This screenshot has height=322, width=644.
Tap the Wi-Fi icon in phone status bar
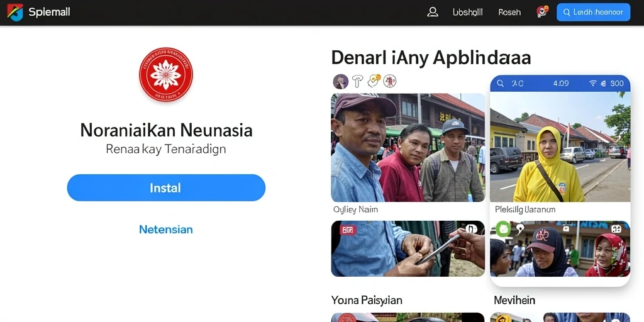click(592, 84)
